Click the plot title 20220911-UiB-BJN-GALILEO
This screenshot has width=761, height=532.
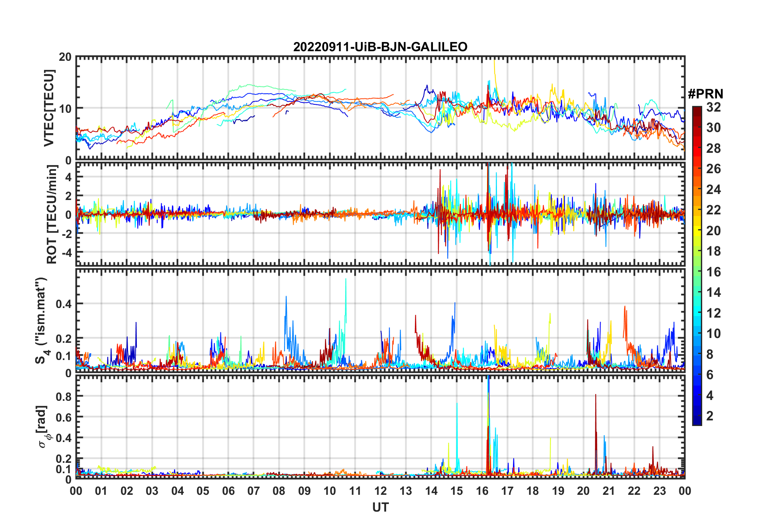tap(380, 47)
